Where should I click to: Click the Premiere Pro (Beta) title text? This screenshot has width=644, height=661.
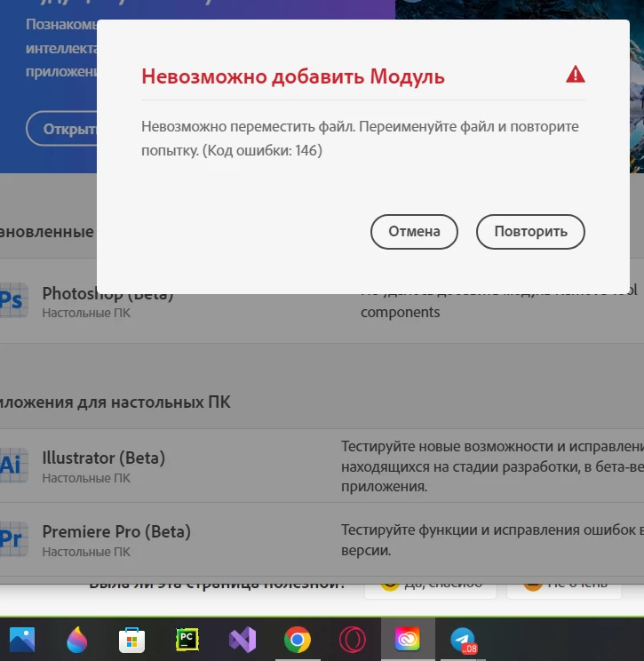tap(116, 531)
